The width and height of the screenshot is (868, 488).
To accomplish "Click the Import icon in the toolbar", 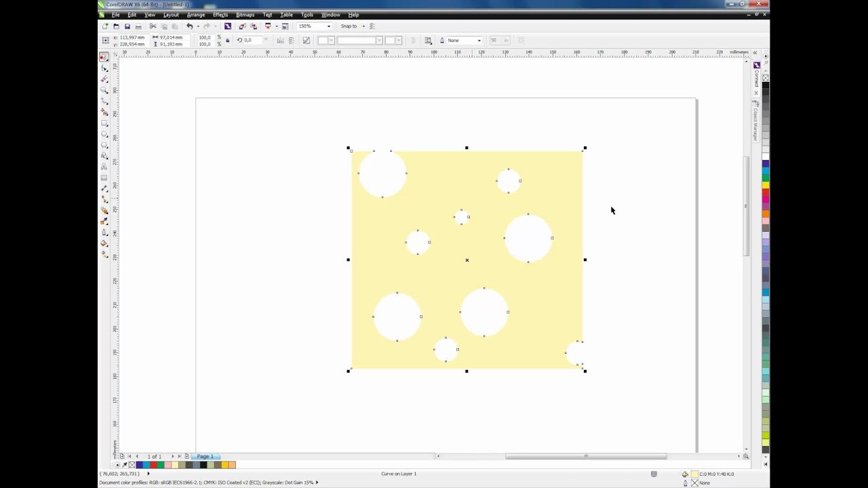I will [x=242, y=26].
